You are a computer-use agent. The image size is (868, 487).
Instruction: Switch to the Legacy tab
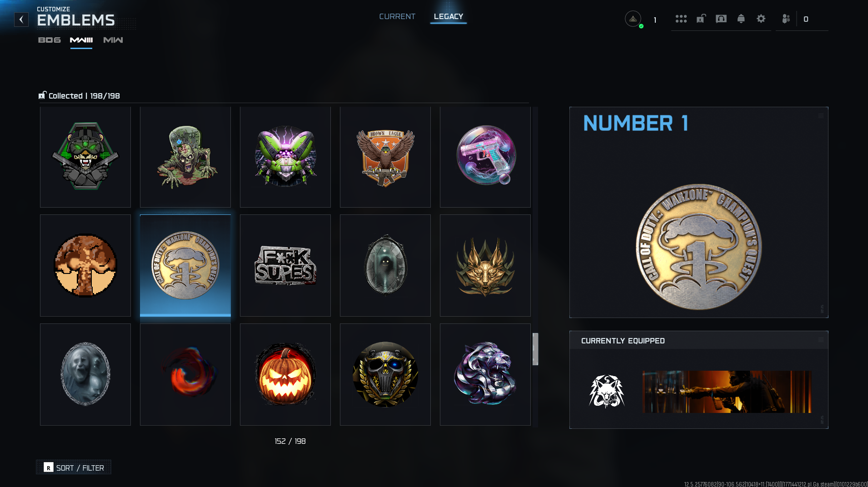pyautogui.click(x=448, y=16)
